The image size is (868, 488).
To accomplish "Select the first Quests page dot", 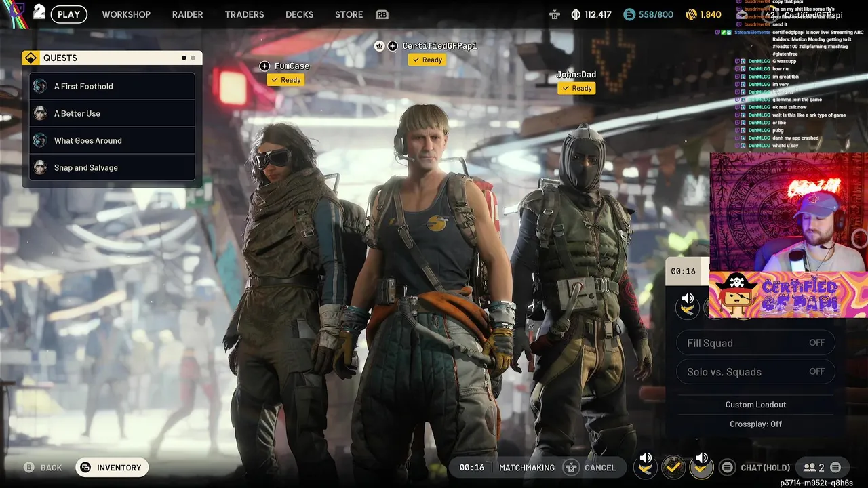I will coord(184,58).
